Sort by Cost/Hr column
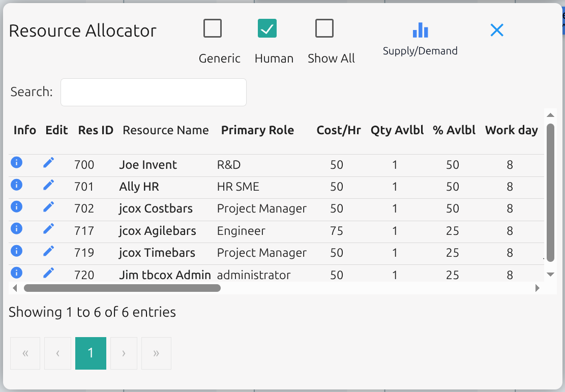 click(x=339, y=130)
